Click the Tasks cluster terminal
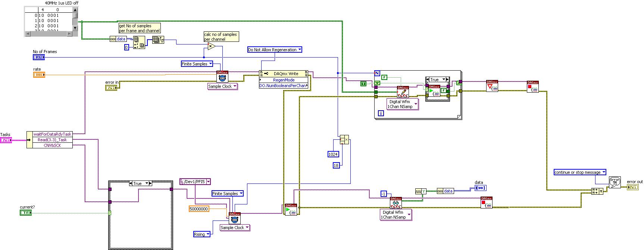Image resolution: width=644 pixels, height=250 pixels. click(x=6, y=140)
